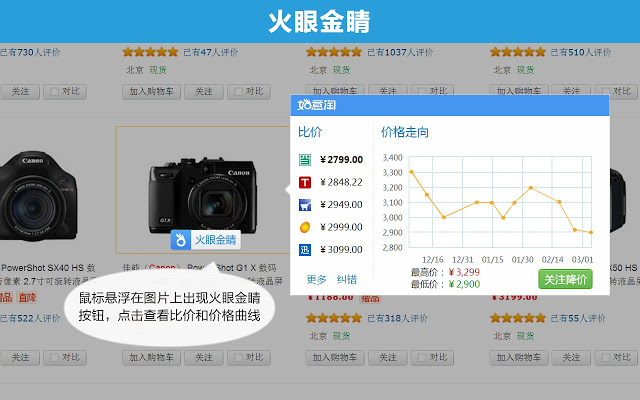Open the red Tmall icon at ¥2848.22
This screenshot has width=640, height=400.
coord(305,182)
